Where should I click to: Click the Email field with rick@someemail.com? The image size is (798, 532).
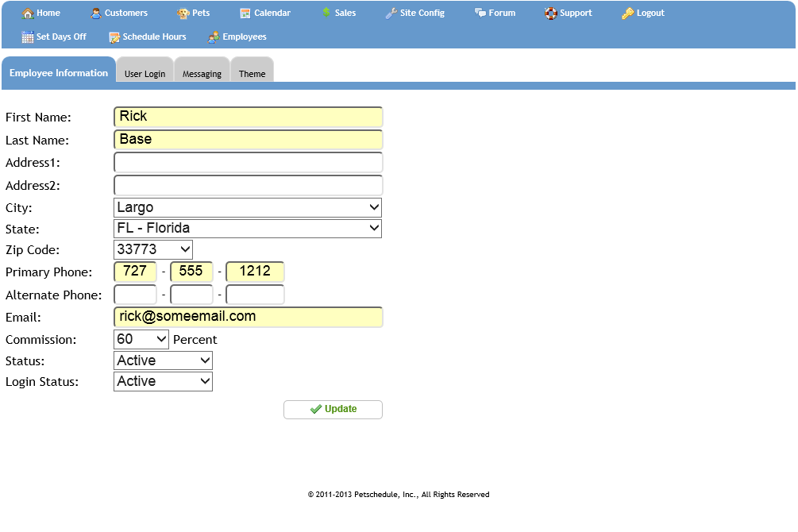(249, 317)
